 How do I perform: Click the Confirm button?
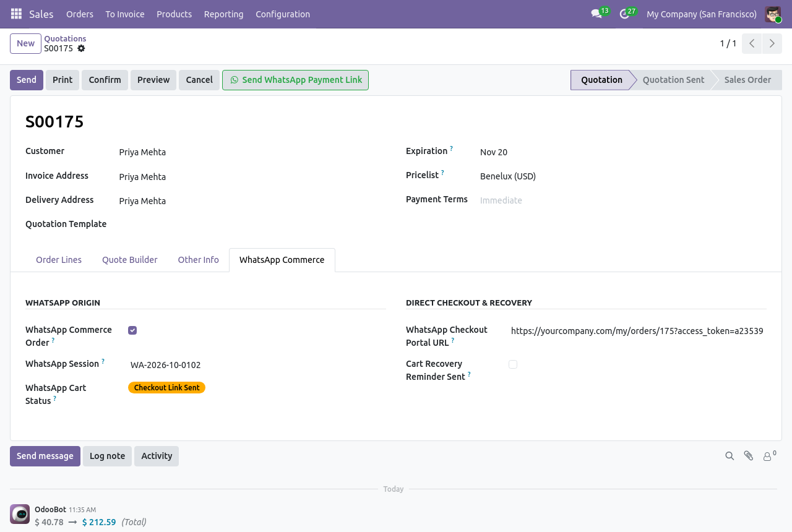click(105, 80)
